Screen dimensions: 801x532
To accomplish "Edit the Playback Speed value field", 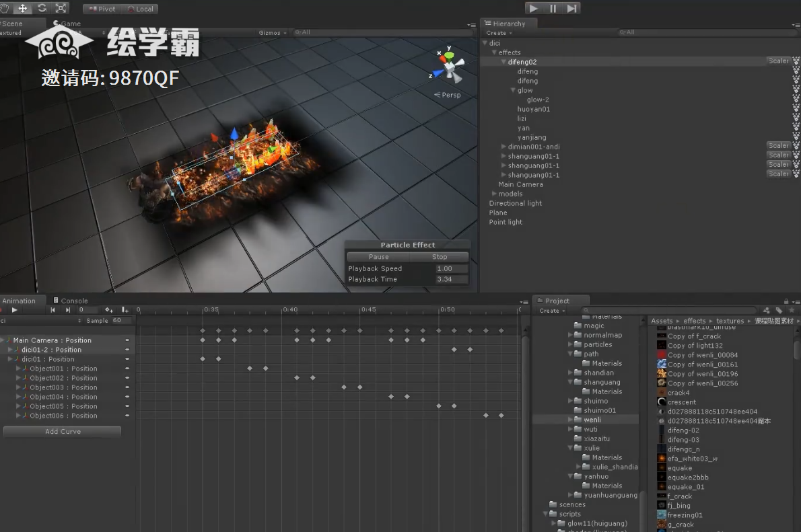I will pyautogui.click(x=452, y=268).
